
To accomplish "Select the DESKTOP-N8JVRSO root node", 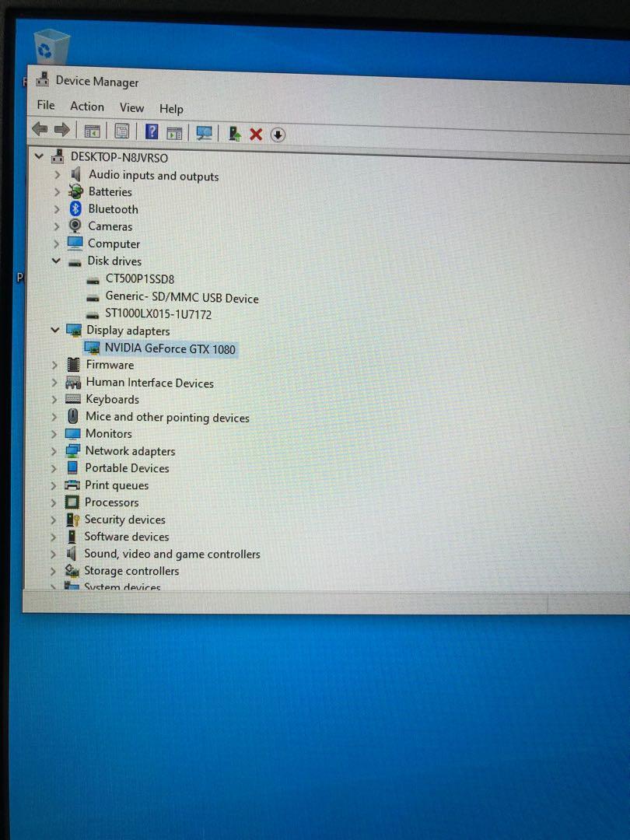I will pos(119,157).
